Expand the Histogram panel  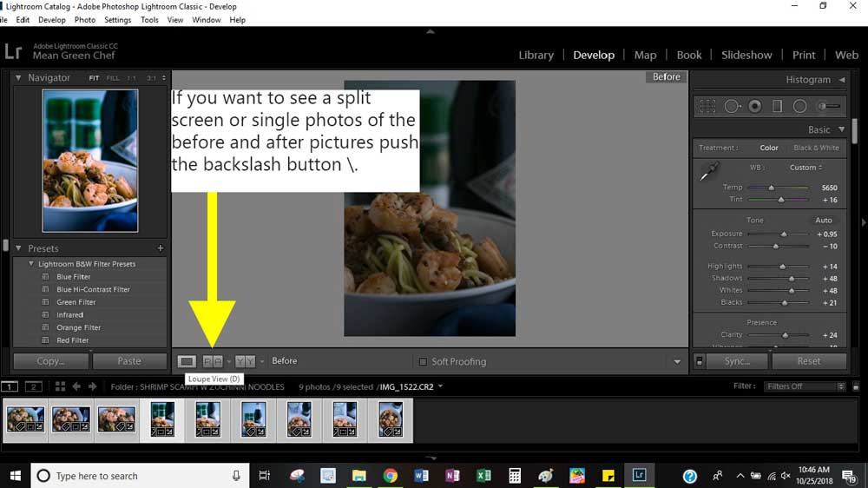(842, 80)
